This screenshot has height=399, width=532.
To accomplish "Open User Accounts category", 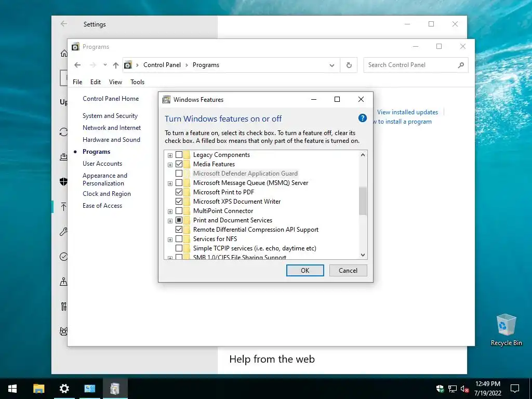I will pos(102,164).
